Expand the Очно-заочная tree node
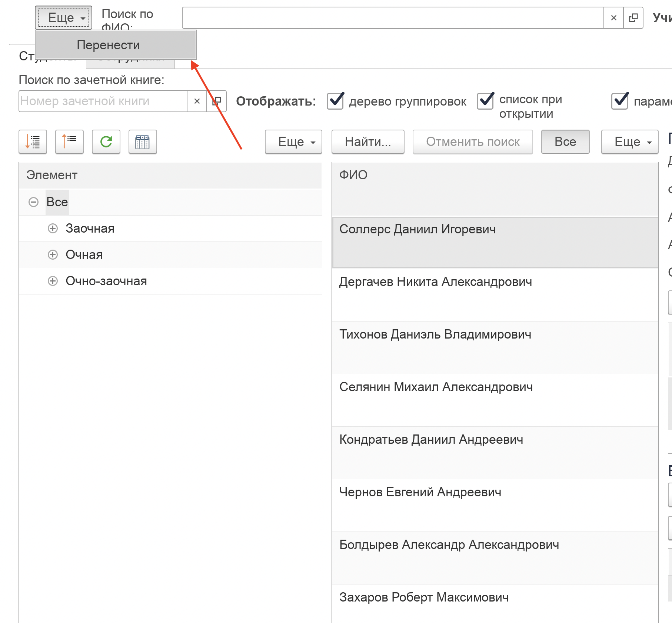 pyautogui.click(x=53, y=281)
